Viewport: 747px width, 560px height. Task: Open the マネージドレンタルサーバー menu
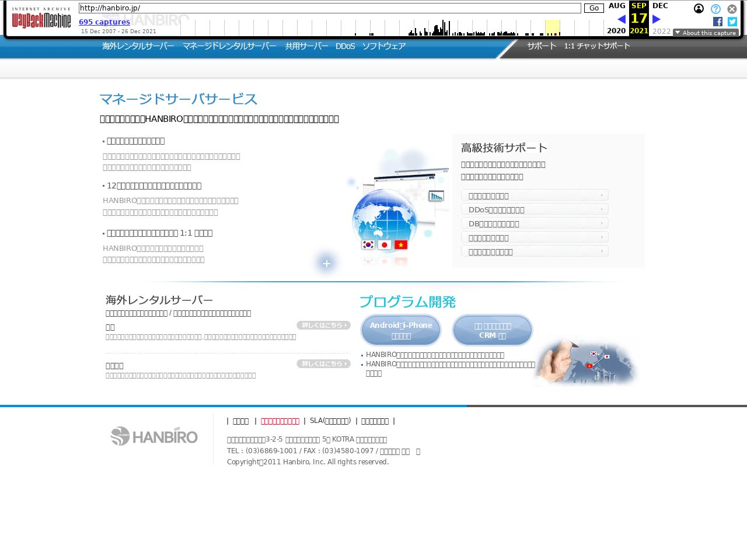(x=229, y=46)
